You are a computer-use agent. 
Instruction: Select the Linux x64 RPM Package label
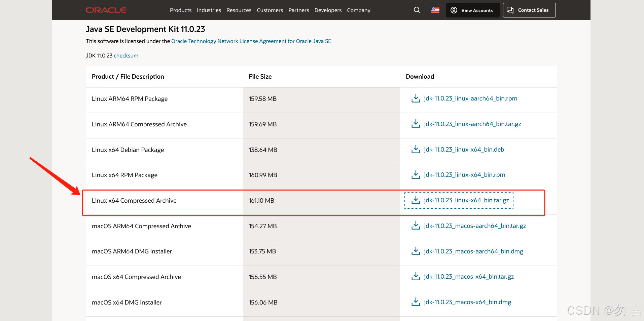tap(124, 175)
